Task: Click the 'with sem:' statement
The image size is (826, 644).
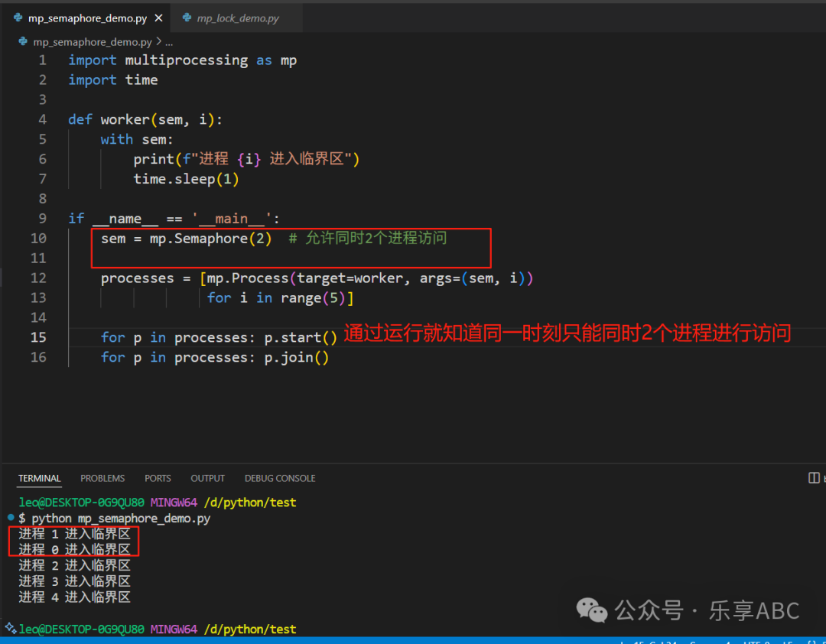Action: click(137, 140)
